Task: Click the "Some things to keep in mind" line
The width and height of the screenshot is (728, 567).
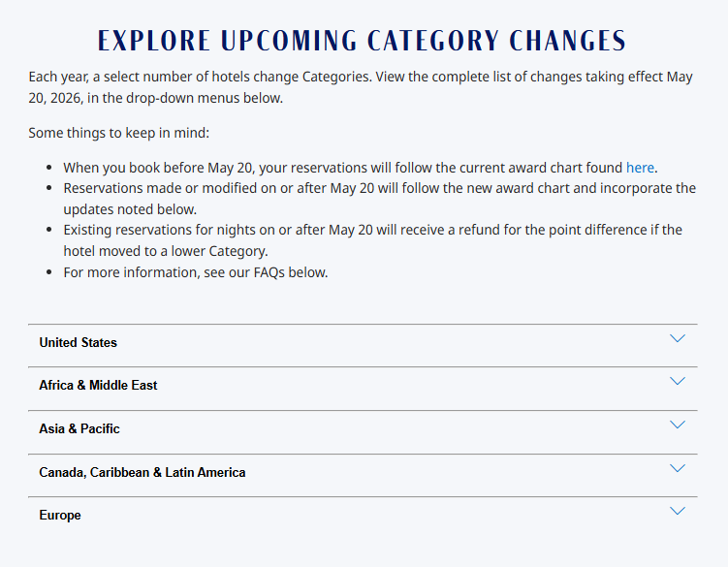Action: [x=119, y=133]
